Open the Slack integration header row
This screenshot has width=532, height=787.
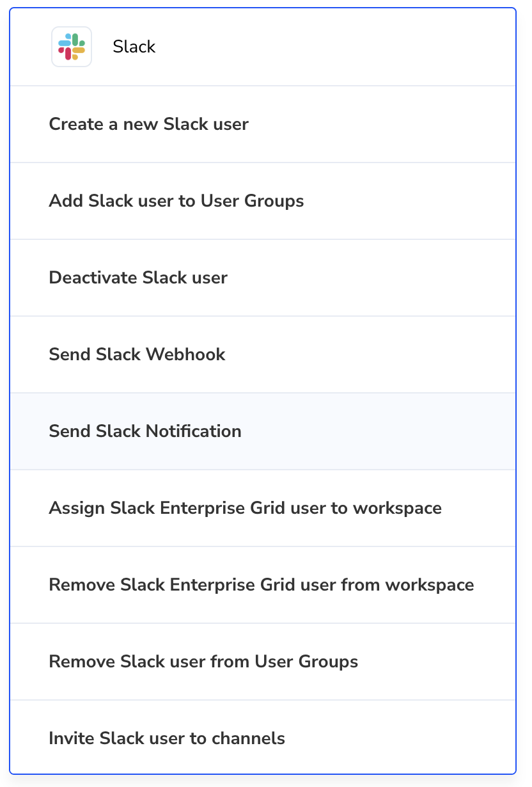tap(263, 47)
